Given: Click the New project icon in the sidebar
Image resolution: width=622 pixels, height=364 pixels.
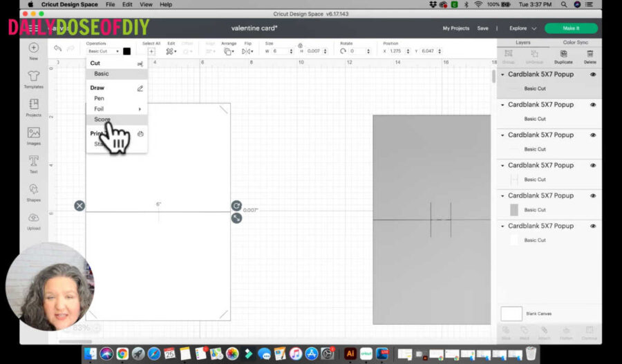Looking at the screenshot, I should (34, 48).
